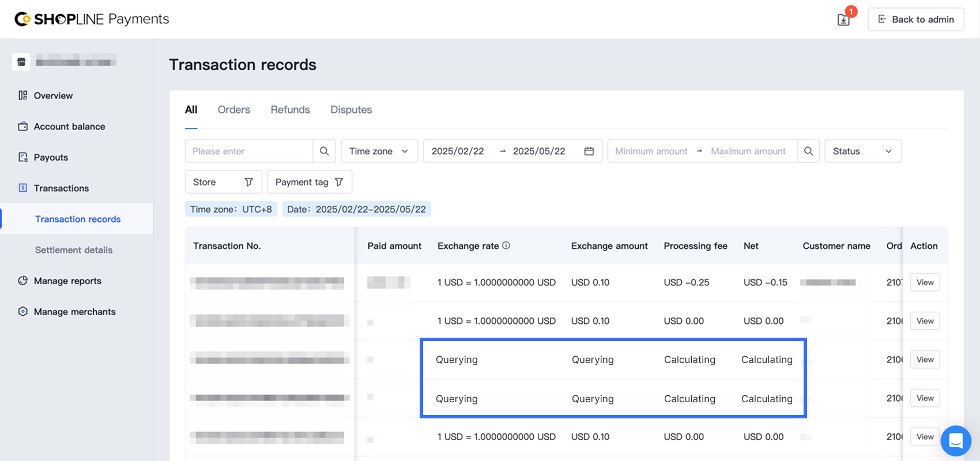Click View on the first transaction row

[925, 282]
